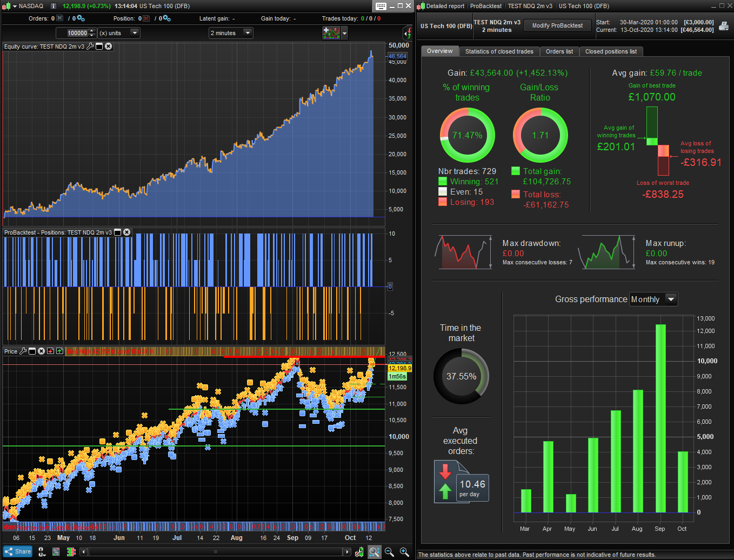This screenshot has width=734, height=560.
Task: Zoom in the chart with the plus magnifier
Action: coord(404,552)
